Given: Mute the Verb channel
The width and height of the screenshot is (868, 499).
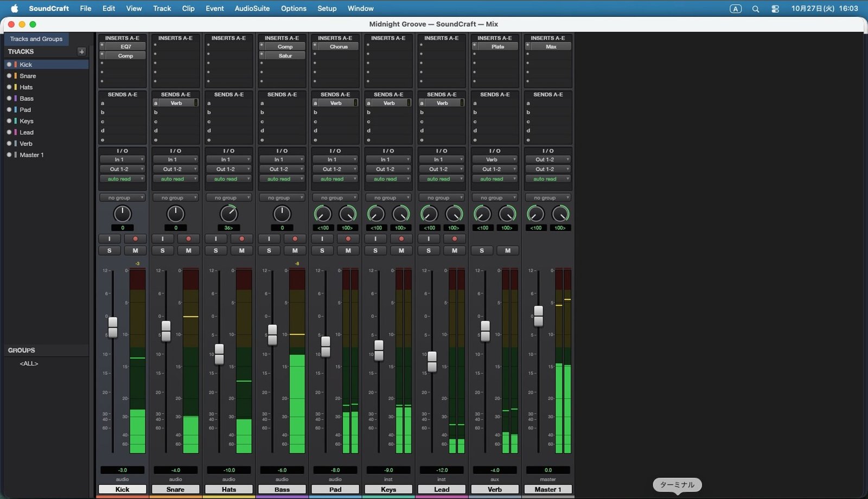Looking at the screenshot, I should (x=507, y=251).
